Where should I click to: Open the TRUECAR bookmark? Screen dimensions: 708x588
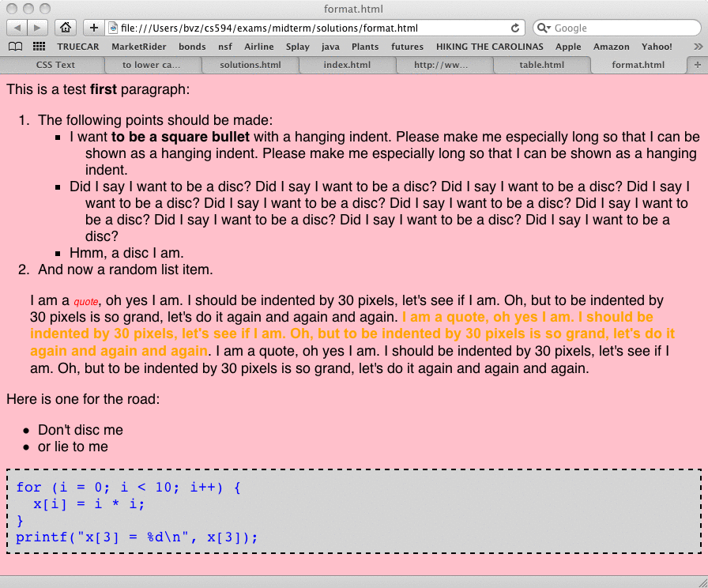click(x=77, y=47)
